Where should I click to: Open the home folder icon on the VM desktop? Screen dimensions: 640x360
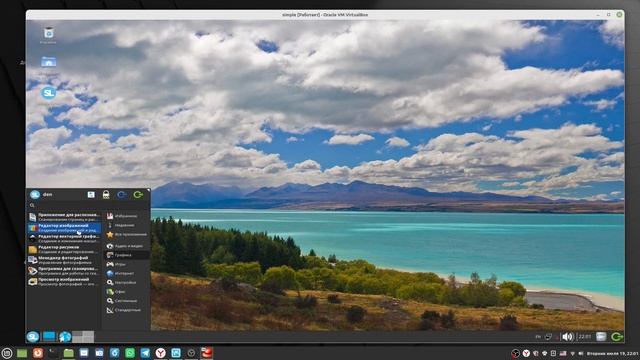tap(49, 62)
